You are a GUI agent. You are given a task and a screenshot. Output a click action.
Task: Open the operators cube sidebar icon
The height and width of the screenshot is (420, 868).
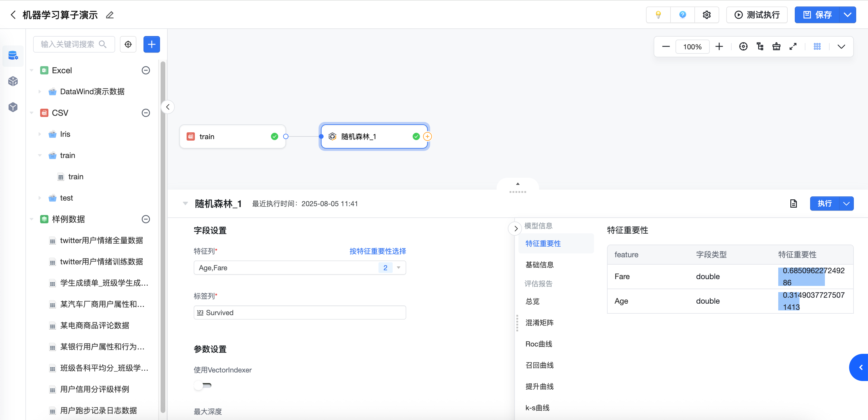(x=13, y=81)
